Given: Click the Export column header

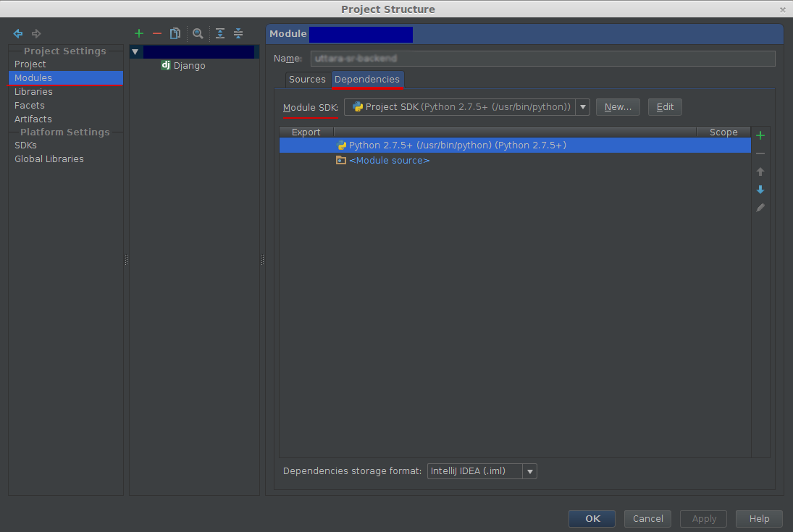Looking at the screenshot, I should 306,132.
